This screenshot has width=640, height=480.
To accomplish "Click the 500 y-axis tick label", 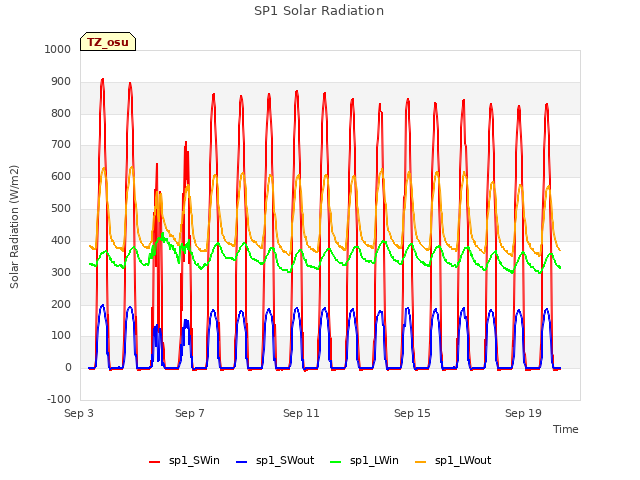I will coord(61,209).
